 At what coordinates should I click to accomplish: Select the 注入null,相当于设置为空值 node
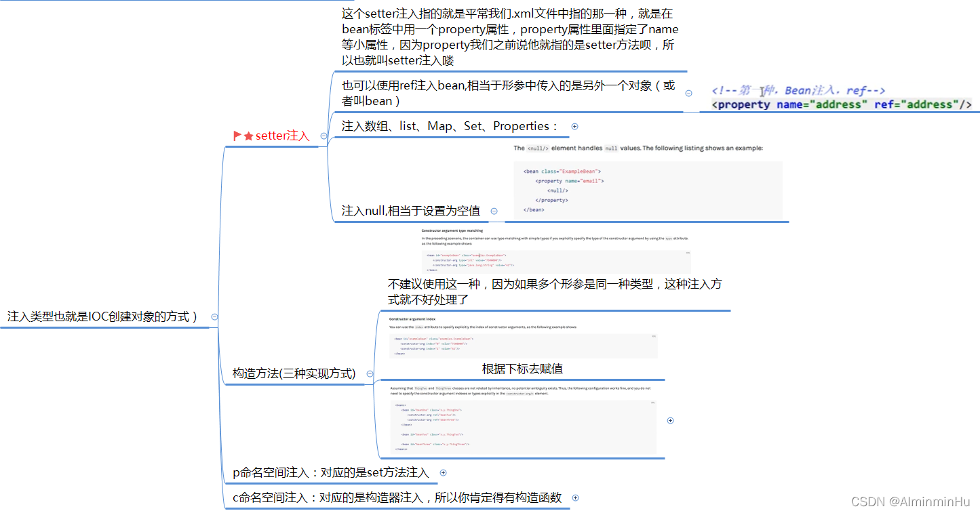(411, 211)
